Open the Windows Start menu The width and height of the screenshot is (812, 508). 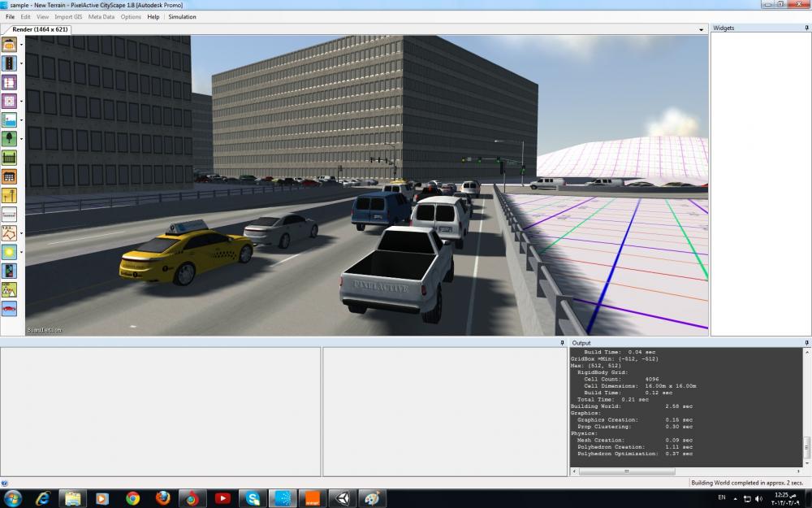coord(12,498)
